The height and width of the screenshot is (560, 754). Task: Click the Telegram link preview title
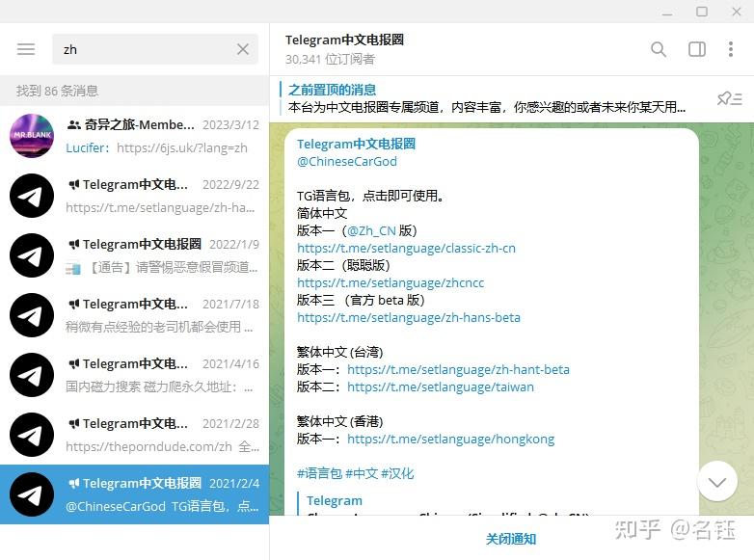pos(335,500)
